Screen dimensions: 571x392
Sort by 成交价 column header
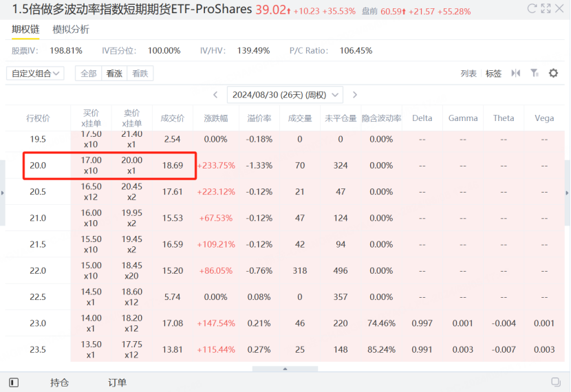pos(173,118)
